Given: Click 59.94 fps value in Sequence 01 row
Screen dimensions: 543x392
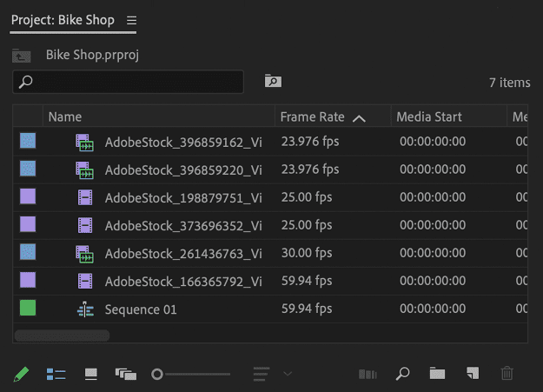Looking at the screenshot, I should pos(307,309).
